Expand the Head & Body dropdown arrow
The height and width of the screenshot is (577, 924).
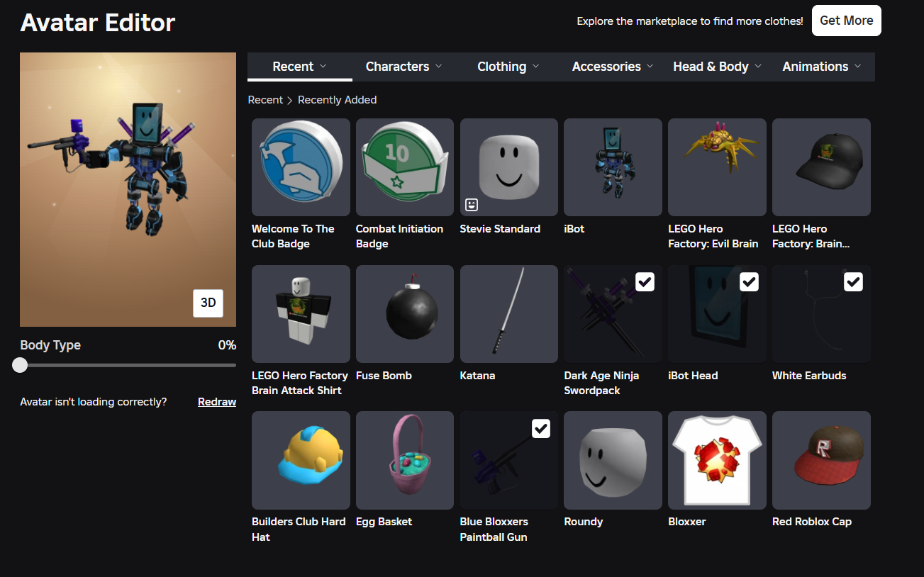(758, 66)
